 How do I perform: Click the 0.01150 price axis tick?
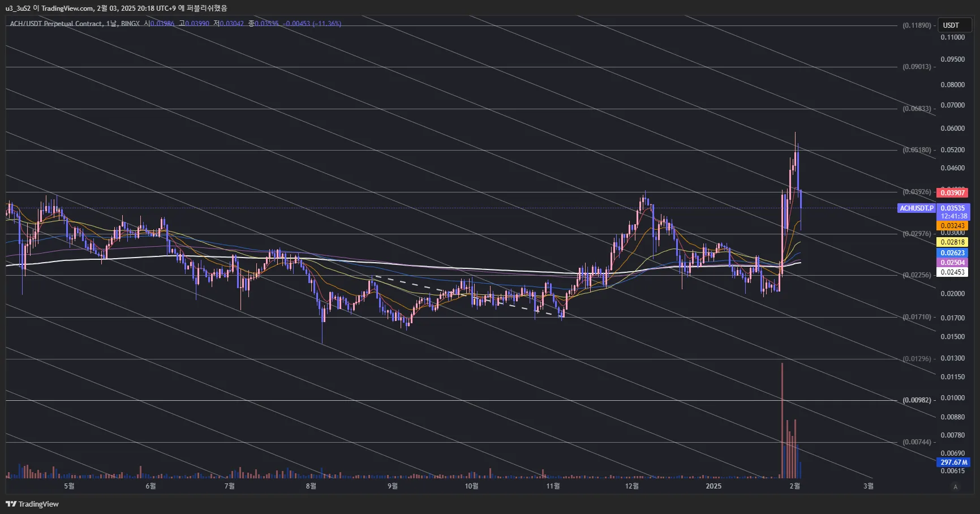click(953, 377)
